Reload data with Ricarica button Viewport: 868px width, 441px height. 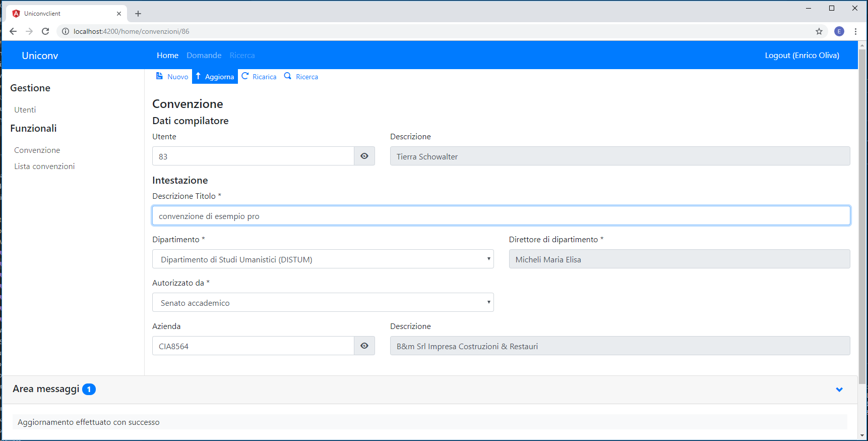(x=259, y=77)
